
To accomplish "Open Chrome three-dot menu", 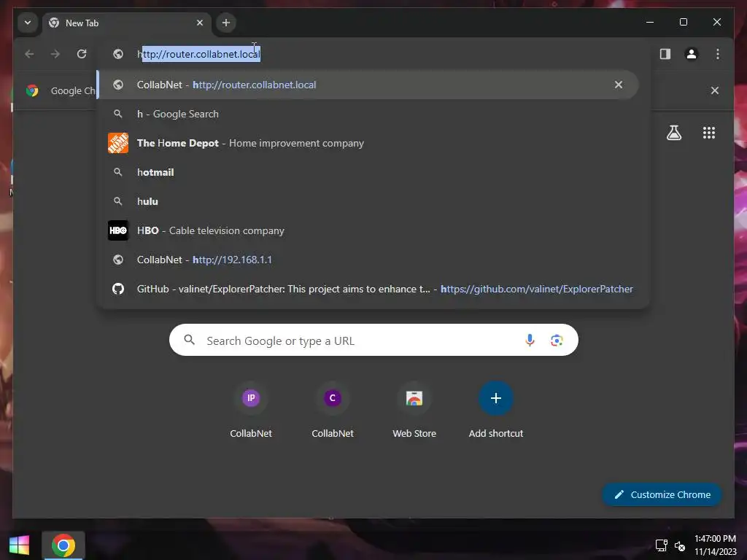I will coord(718,54).
